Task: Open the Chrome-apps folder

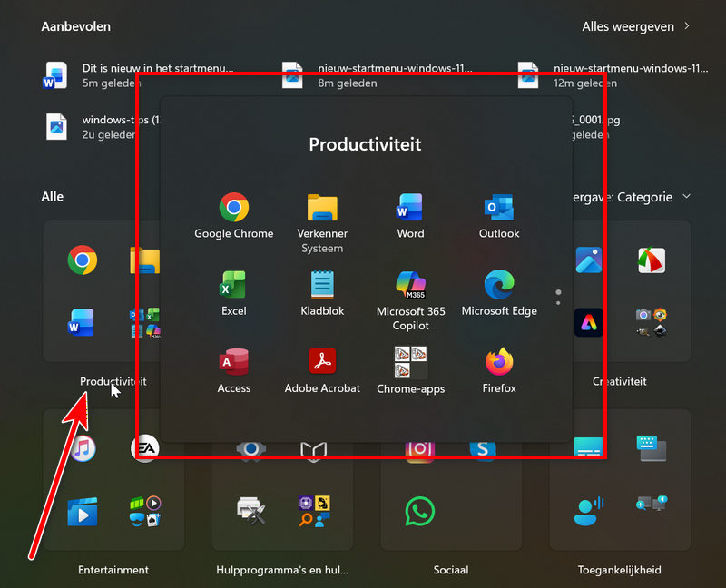Action: click(410, 362)
